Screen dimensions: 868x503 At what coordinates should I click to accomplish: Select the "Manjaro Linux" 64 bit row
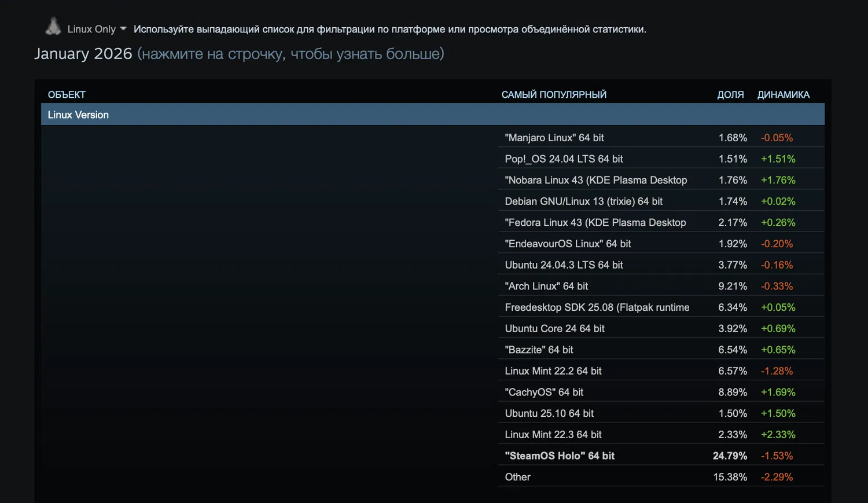[x=554, y=138]
